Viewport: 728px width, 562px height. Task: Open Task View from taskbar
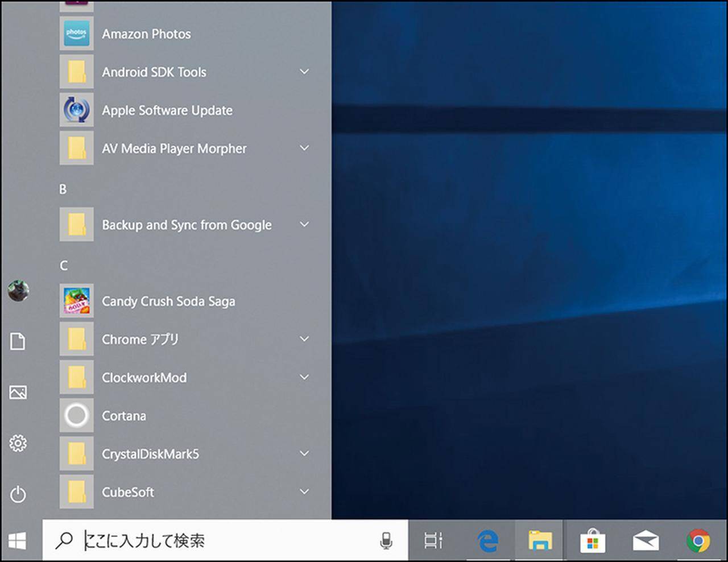tap(433, 541)
